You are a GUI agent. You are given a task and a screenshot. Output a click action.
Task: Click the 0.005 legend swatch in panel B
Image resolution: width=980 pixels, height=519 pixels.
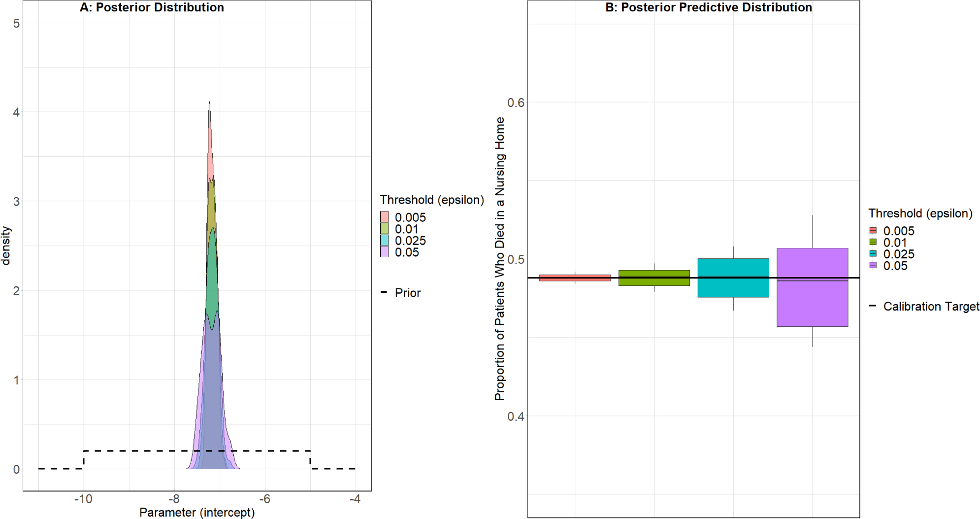(873, 231)
